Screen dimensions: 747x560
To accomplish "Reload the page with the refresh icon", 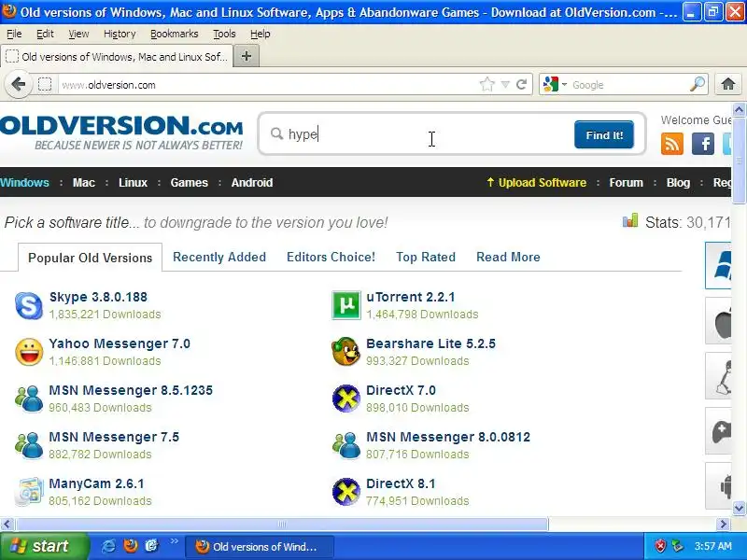I will [x=521, y=85].
